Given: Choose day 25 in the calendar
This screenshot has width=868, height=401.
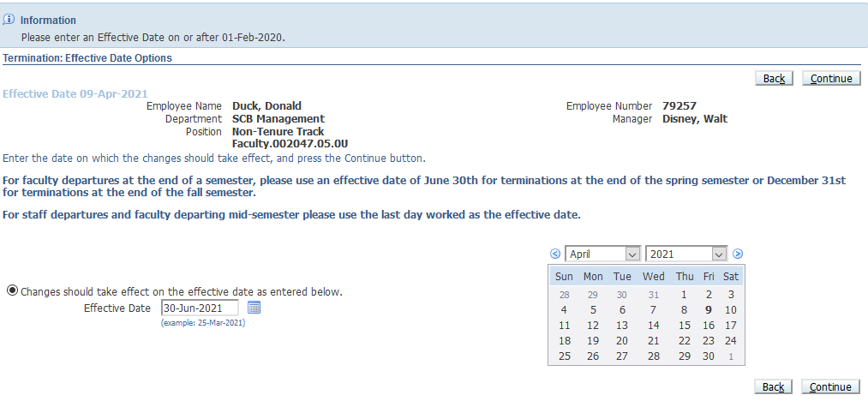Looking at the screenshot, I should [x=564, y=356].
